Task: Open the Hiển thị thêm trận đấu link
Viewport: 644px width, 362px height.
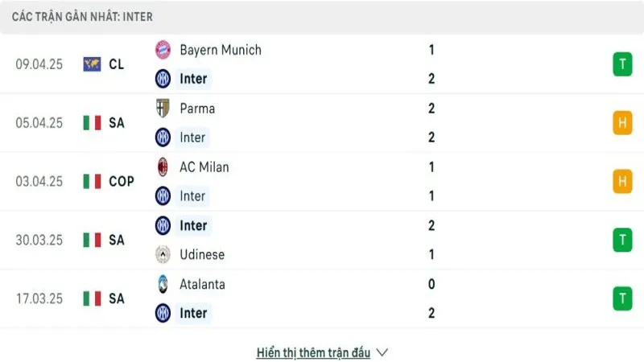Action: (x=313, y=352)
